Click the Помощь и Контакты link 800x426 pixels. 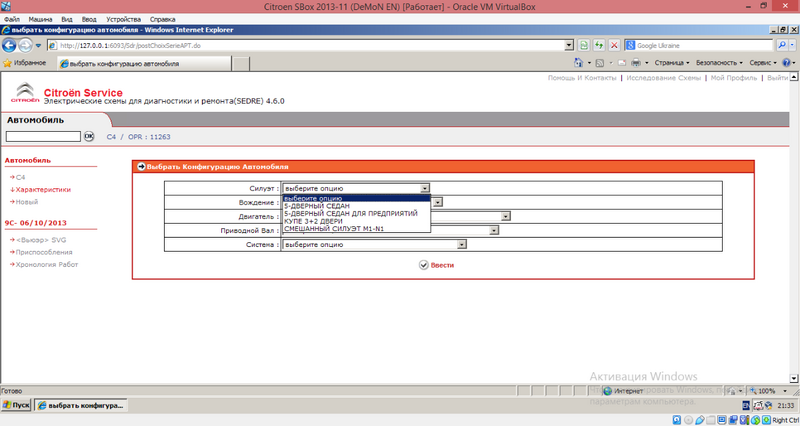(x=583, y=77)
